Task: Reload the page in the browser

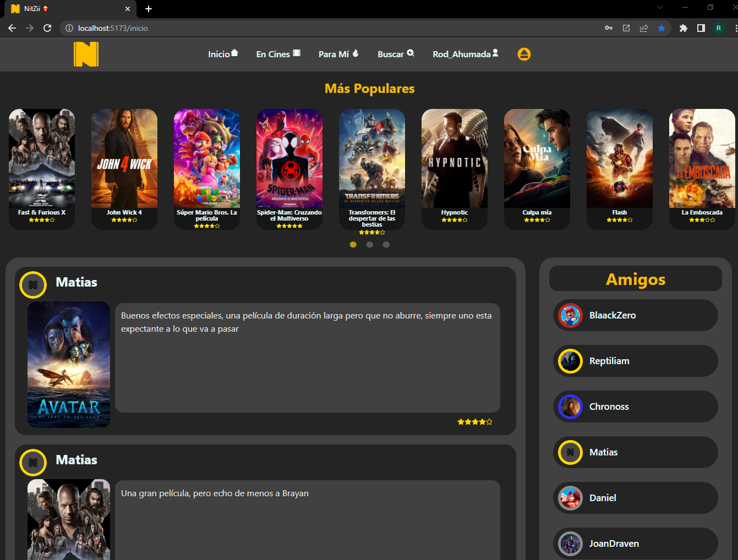Action: 47,28
